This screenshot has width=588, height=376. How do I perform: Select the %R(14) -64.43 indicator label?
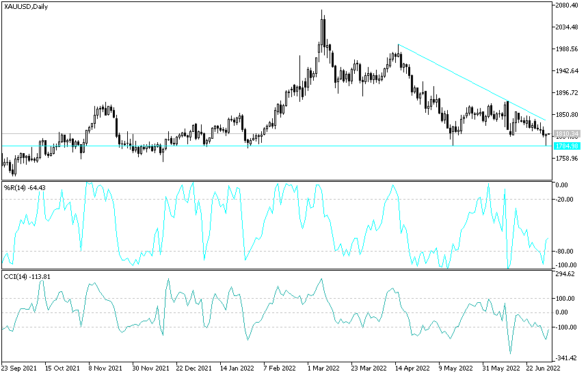(x=25, y=187)
